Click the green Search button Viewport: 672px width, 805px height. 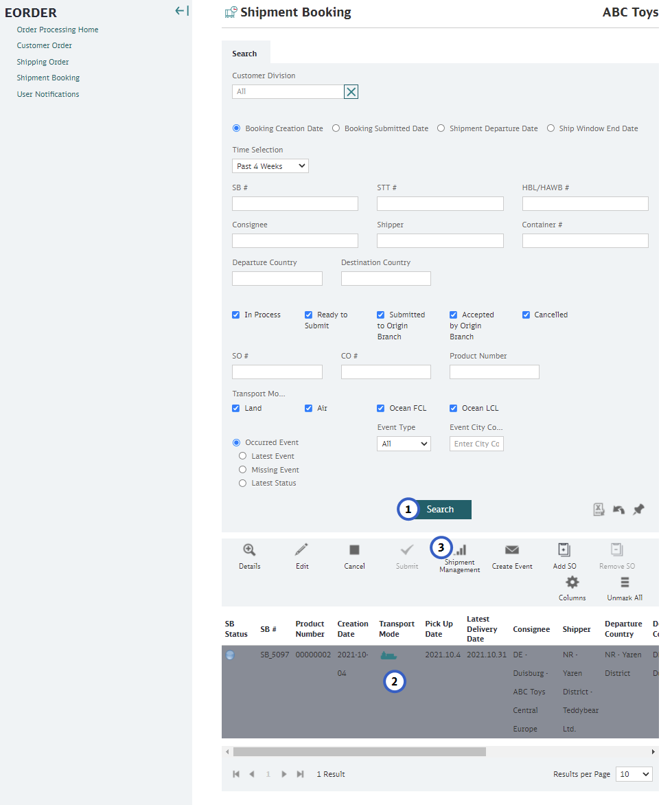tap(441, 509)
